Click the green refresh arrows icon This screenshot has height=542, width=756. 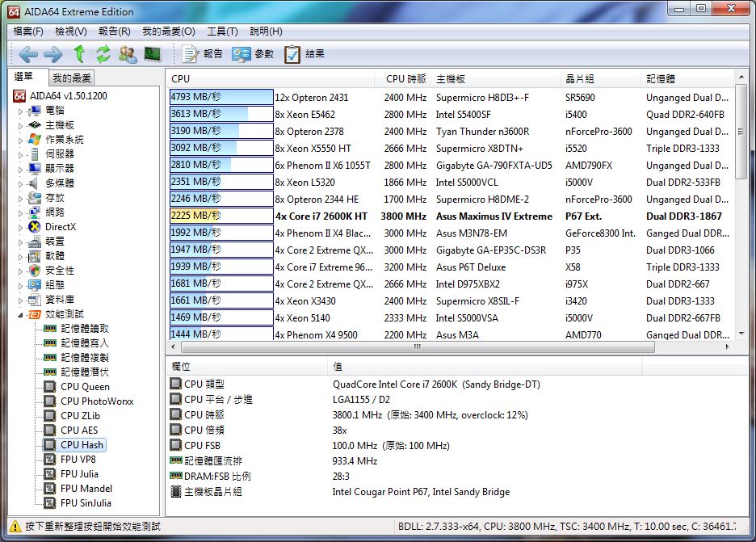click(x=103, y=54)
